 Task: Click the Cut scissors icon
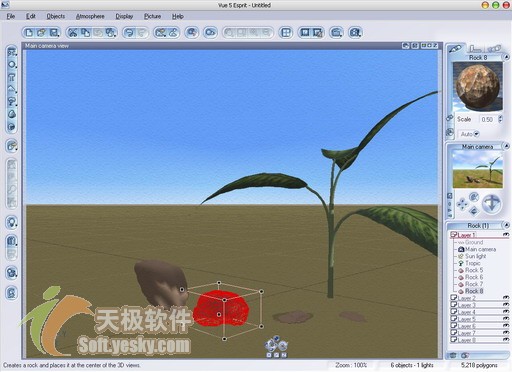(73, 32)
